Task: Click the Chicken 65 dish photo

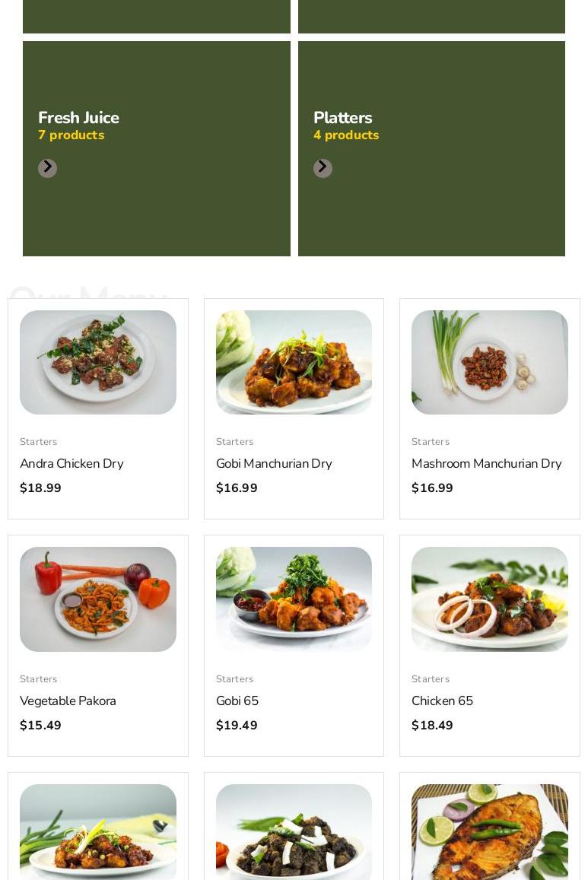Action: pos(489,599)
